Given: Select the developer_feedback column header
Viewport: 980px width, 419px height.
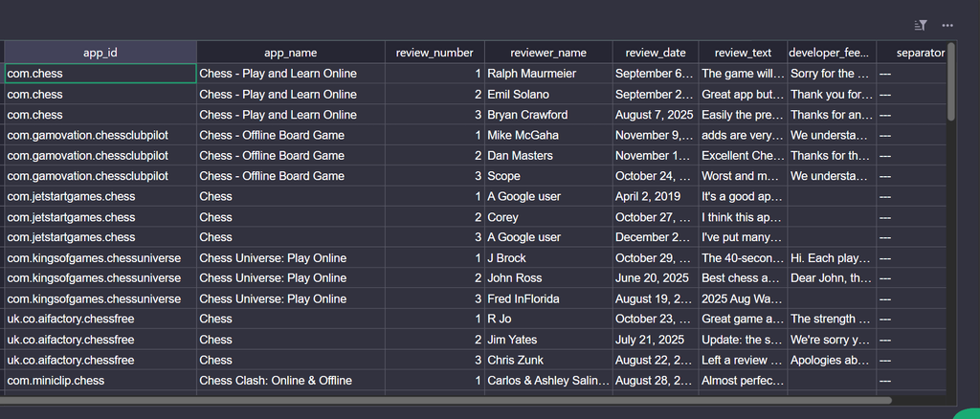Looking at the screenshot, I should click(x=830, y=53).
